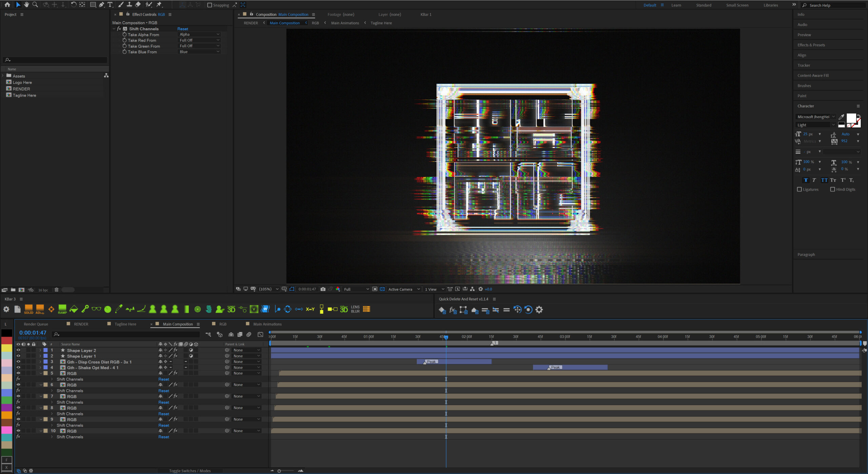The image size is (868, 474).
Task: Expand the Assets folder
Action: pyautogui.click(x=3, y=76)
